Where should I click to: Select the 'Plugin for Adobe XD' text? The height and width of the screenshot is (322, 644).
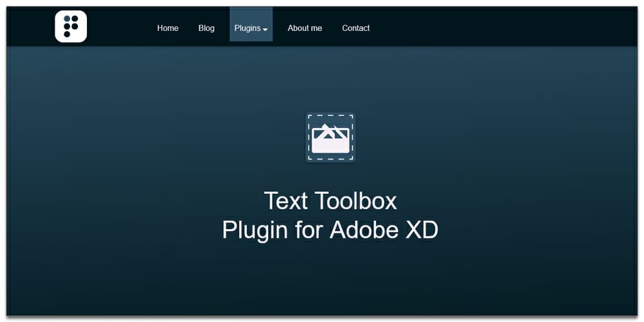[330, 230]
